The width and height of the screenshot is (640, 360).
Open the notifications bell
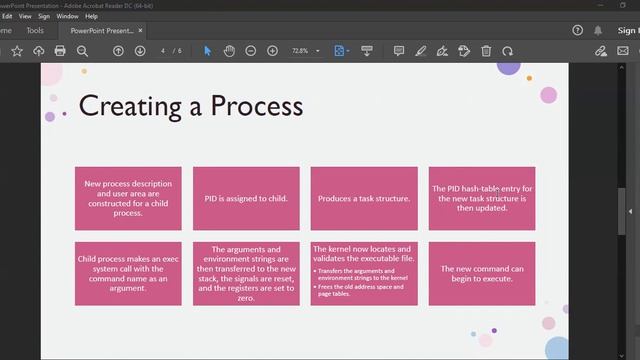(x=598, y=30)
